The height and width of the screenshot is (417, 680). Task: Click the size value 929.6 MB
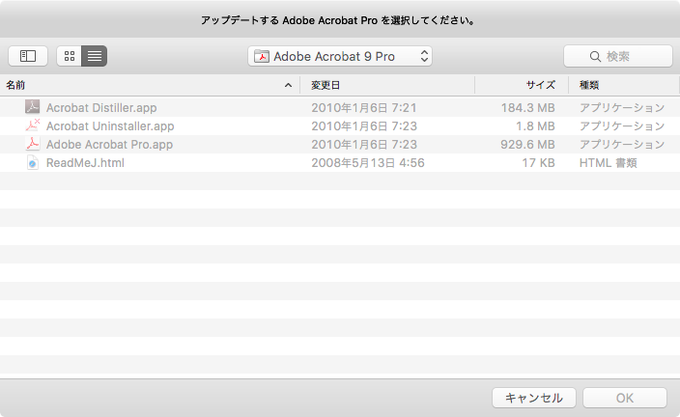pyautogui.click(x=528, y=144)
